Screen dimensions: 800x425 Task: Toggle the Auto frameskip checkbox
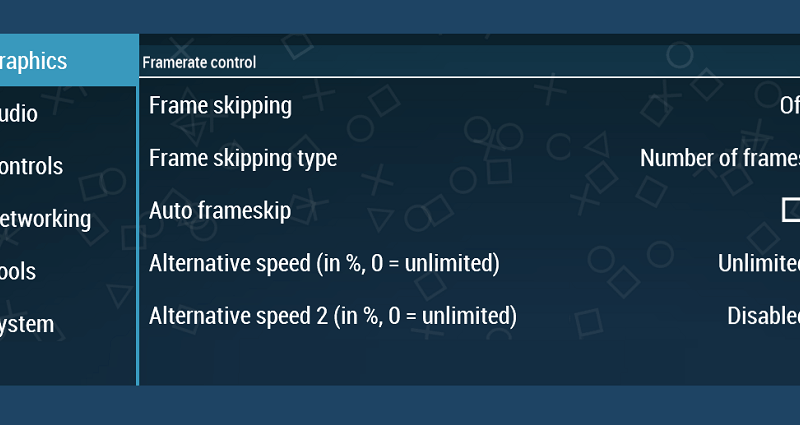(791, 210)
